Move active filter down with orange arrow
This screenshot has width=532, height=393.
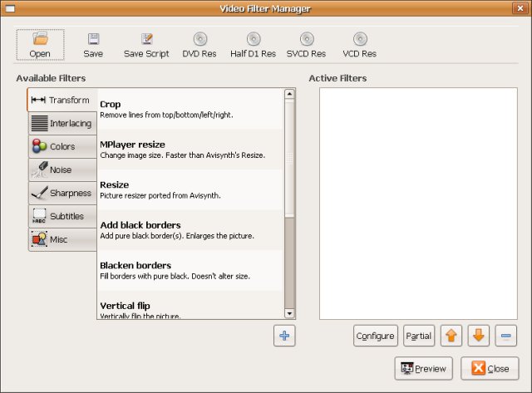(x=479, y=336)
